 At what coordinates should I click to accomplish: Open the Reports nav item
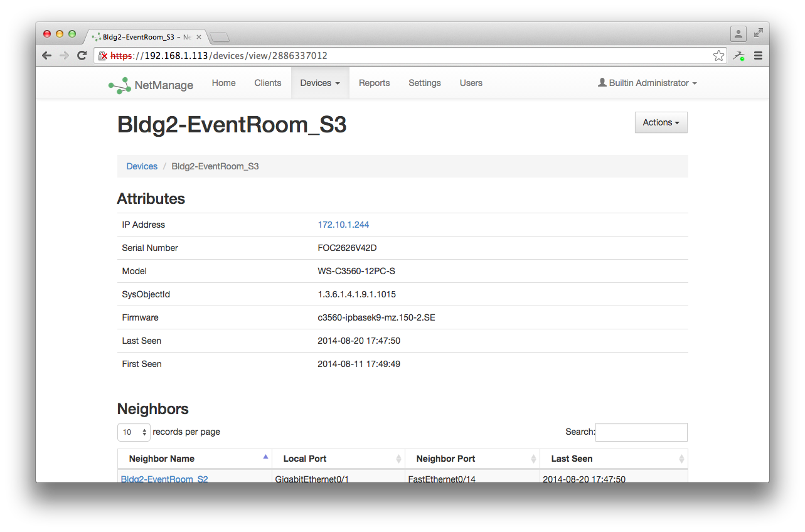click(375, 83)
